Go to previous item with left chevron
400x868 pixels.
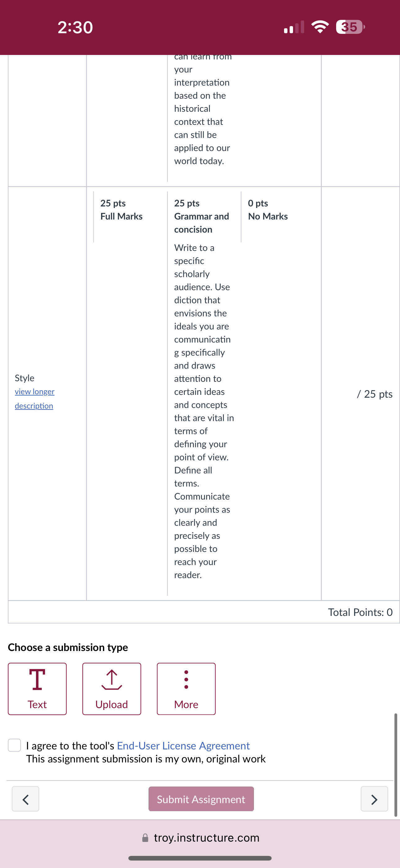pyautogui.click(x=25, y=799)
